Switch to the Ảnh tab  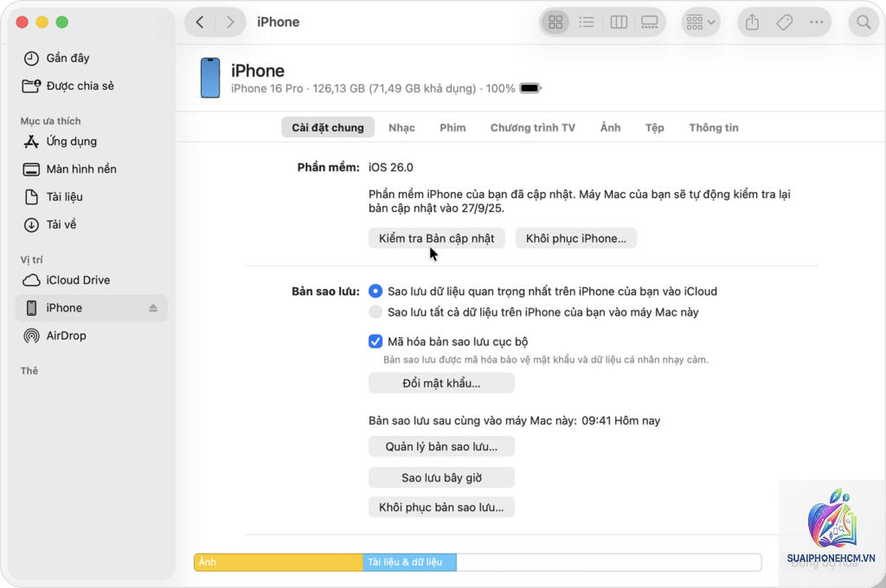(610, 128)
